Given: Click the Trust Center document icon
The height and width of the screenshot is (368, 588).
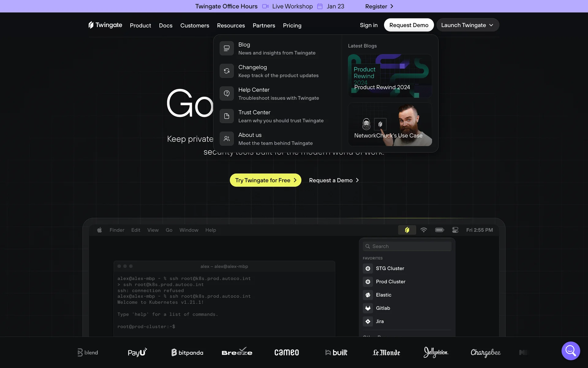Looking at the screenshot, I should pyautogui.click(x=227, y=116).
